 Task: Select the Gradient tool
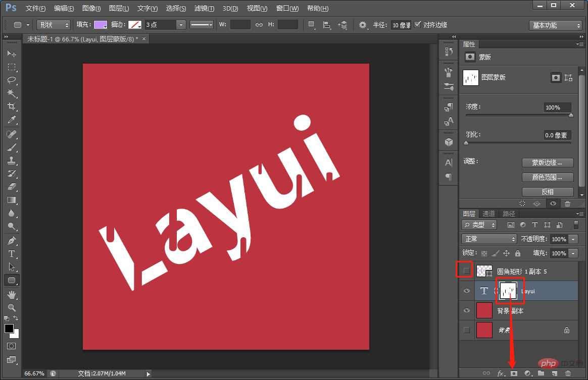tap(12, 200)
